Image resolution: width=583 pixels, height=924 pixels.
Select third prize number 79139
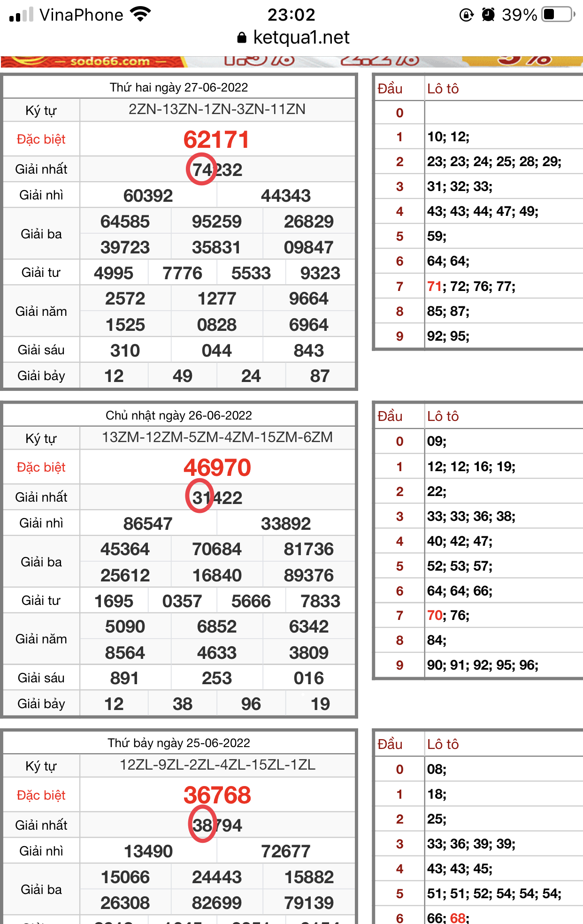click(x=309, y=903)
